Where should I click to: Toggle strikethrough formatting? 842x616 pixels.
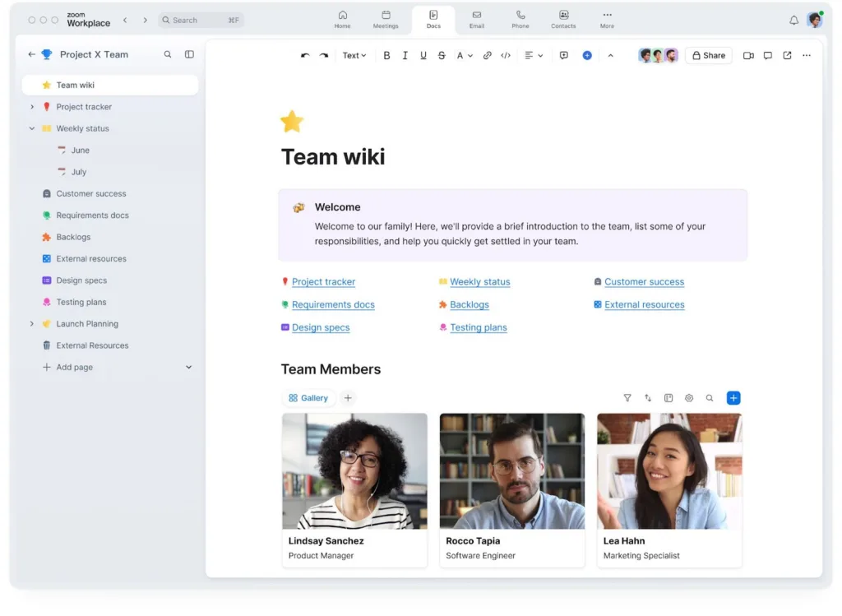pyautogui.click(x=442, y=55)
